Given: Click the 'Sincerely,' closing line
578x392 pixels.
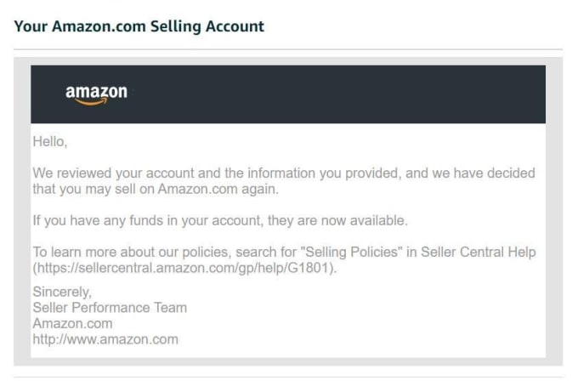Looking at the screenshot, I should click(62, 292).
